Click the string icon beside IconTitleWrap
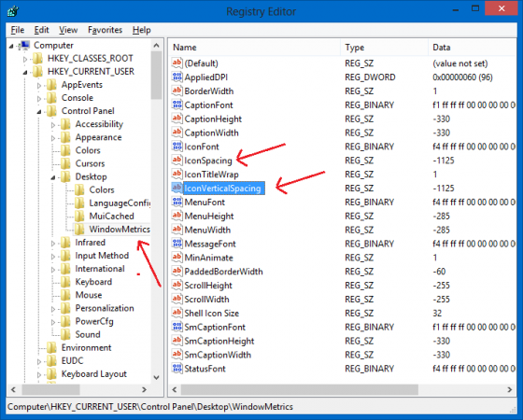The image size is (523, 420). coord(177,174)
